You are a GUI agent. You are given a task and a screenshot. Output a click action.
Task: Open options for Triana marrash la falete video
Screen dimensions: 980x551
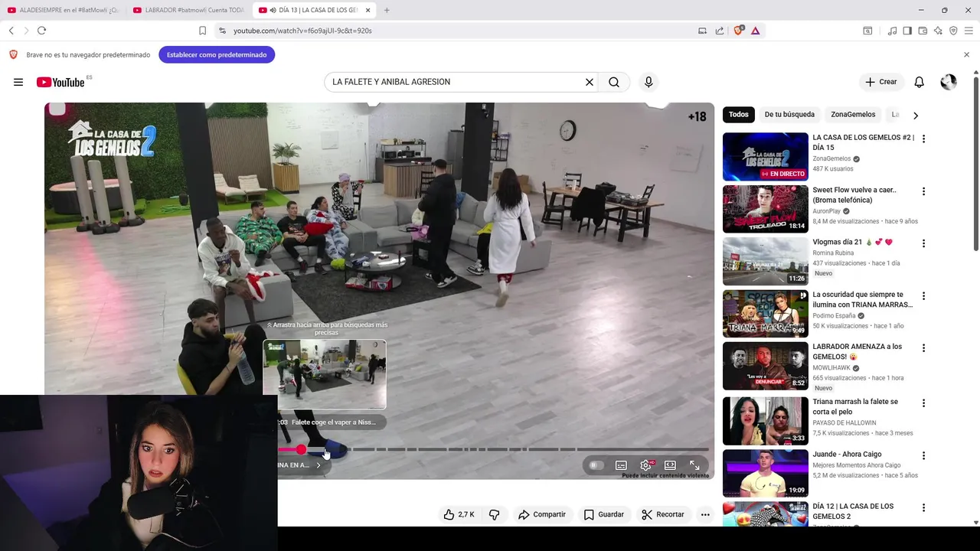923,403
